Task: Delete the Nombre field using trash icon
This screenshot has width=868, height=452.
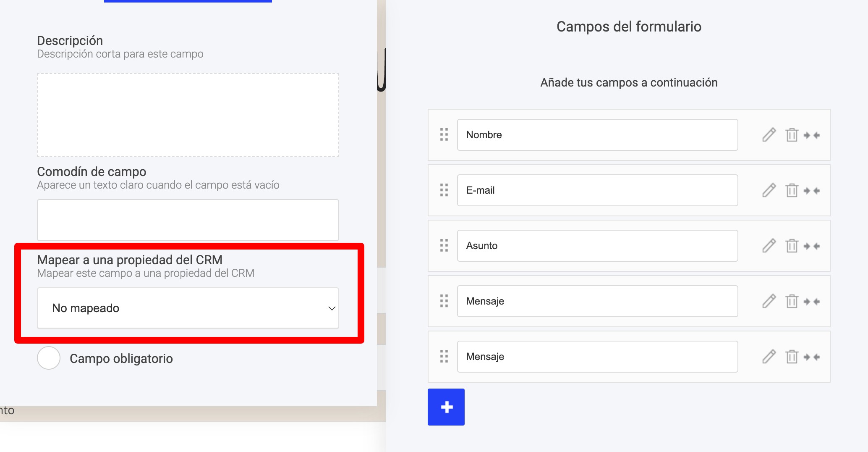Action: [792, 135]
